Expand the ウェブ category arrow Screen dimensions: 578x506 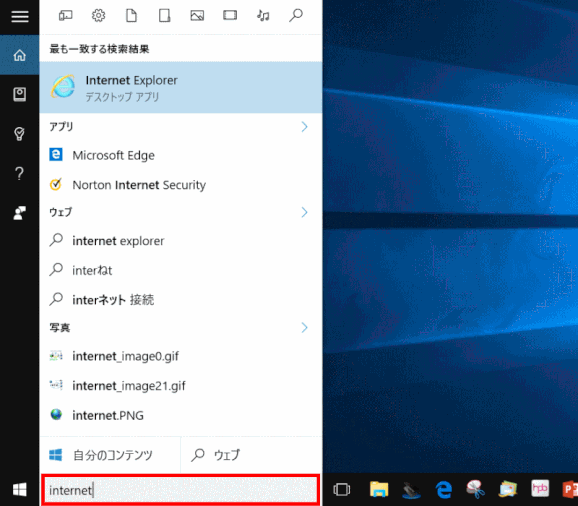click(304, 212)
